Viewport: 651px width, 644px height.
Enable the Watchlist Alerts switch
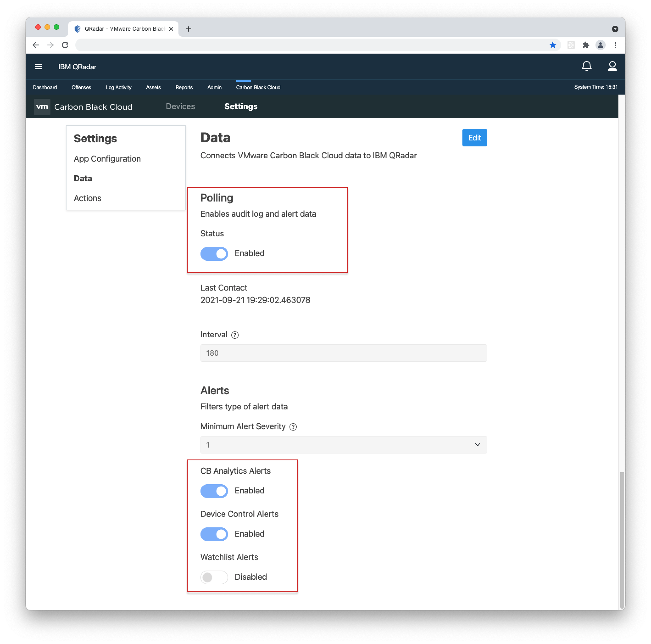tap(214, 577)
